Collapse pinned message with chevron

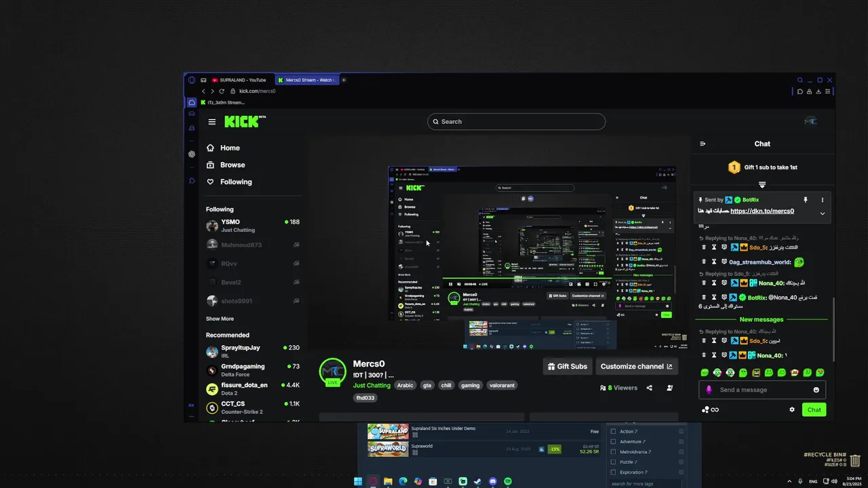(823, 213)
